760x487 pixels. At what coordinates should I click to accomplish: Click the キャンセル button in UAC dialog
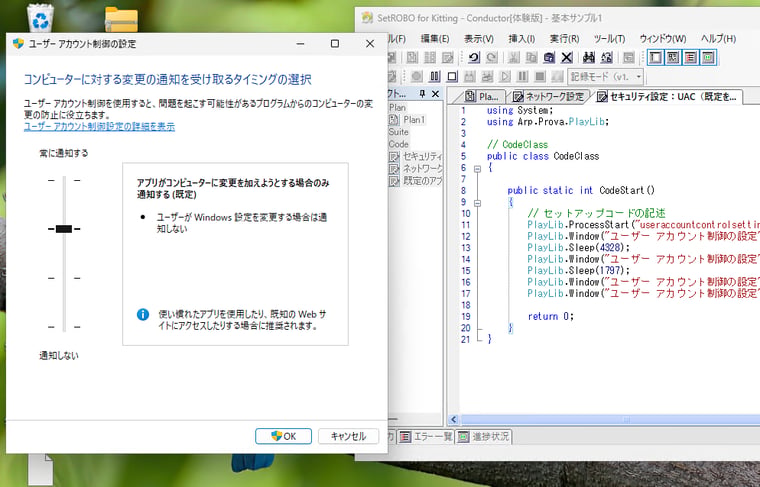(348, 436)
